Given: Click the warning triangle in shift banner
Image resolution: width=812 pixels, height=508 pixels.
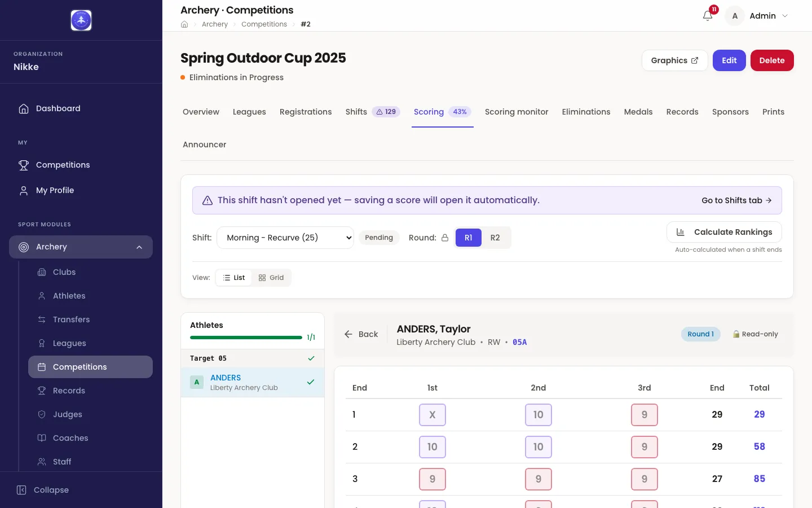Looking at the screenshot, I should 208,200.
